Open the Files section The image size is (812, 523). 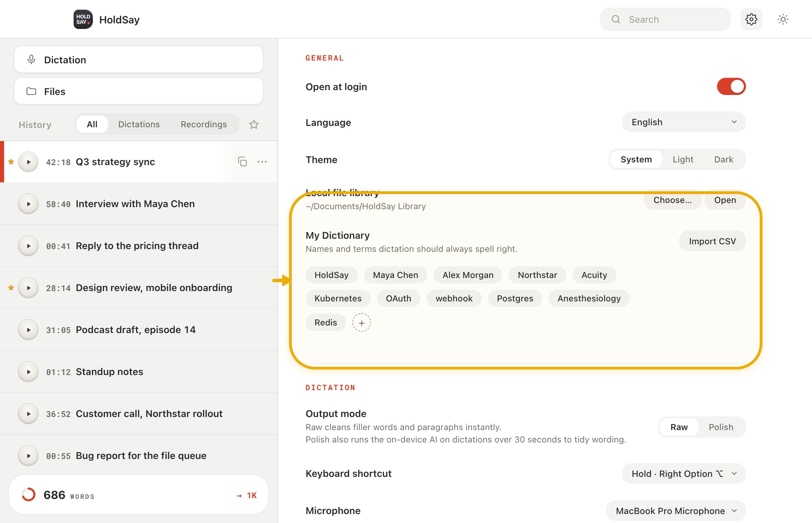(x=139, y=91)
